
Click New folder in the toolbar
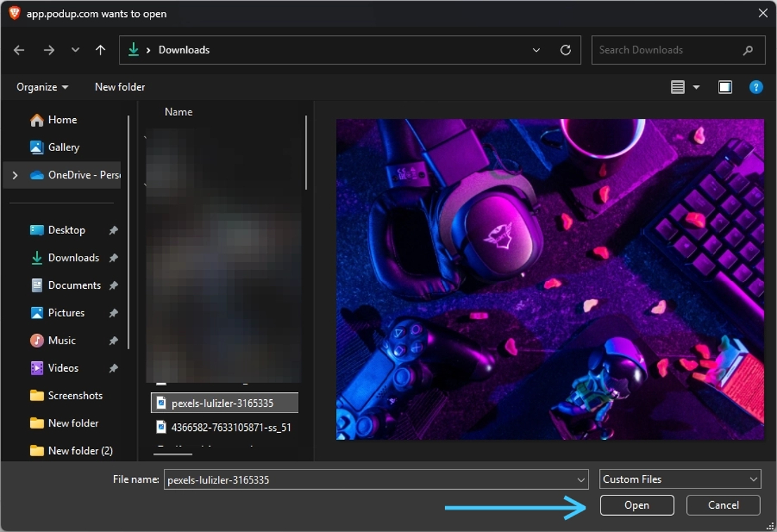120,87
